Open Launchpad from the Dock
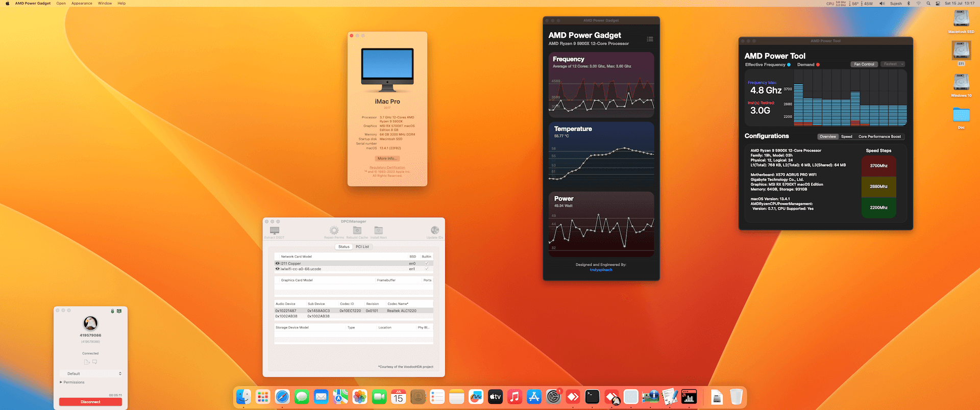 coord(263,397)
